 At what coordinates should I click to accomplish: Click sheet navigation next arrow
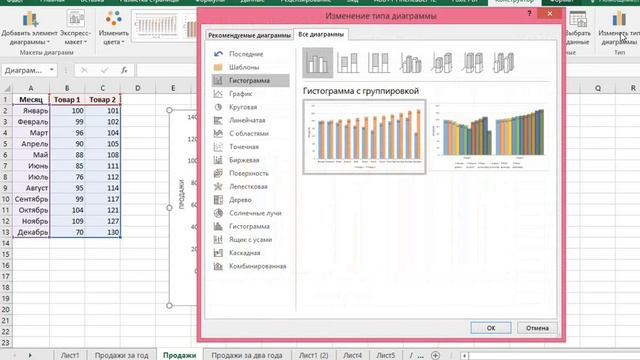click(x=30, y=356)
